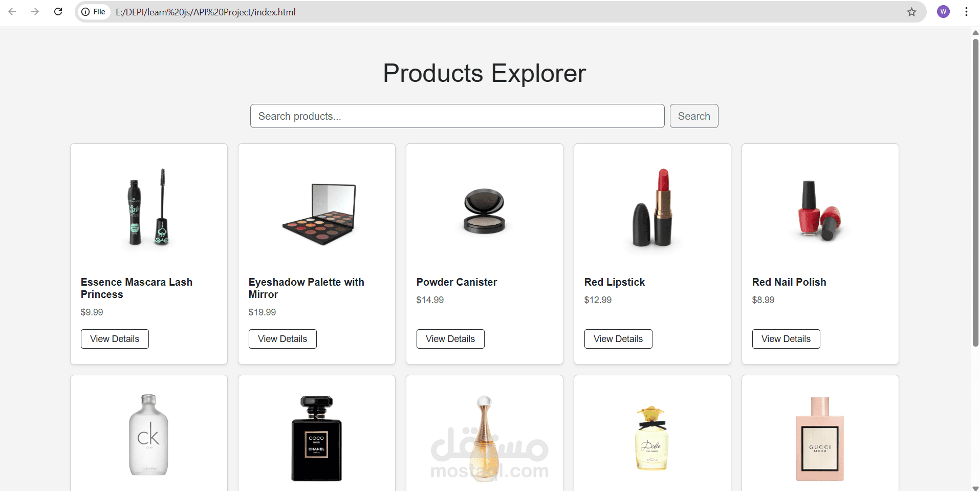Click the $14.99 price
The image size is (980, 491).
coord(430,300)
